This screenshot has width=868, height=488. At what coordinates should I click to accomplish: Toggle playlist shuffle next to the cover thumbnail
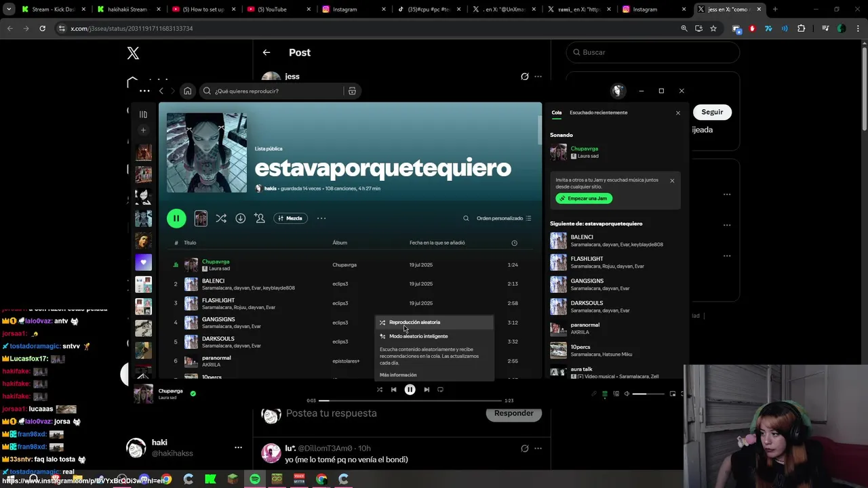[221, 218]
